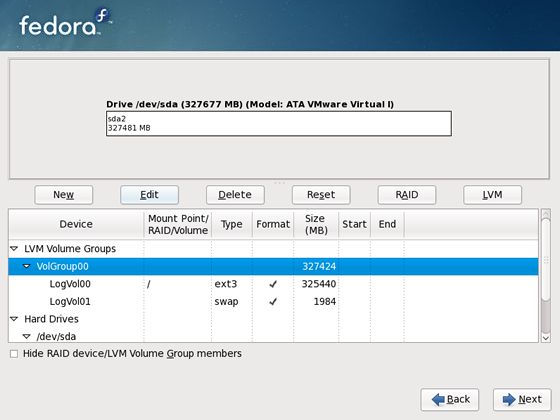Go back using the Back button
Screen dimensions: 560x420
pos(450,399)
